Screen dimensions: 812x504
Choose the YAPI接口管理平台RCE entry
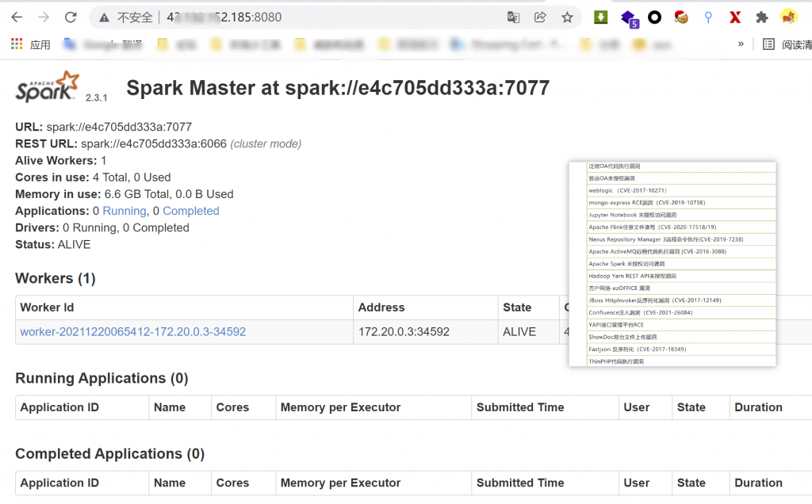click(x=681, y=325)
